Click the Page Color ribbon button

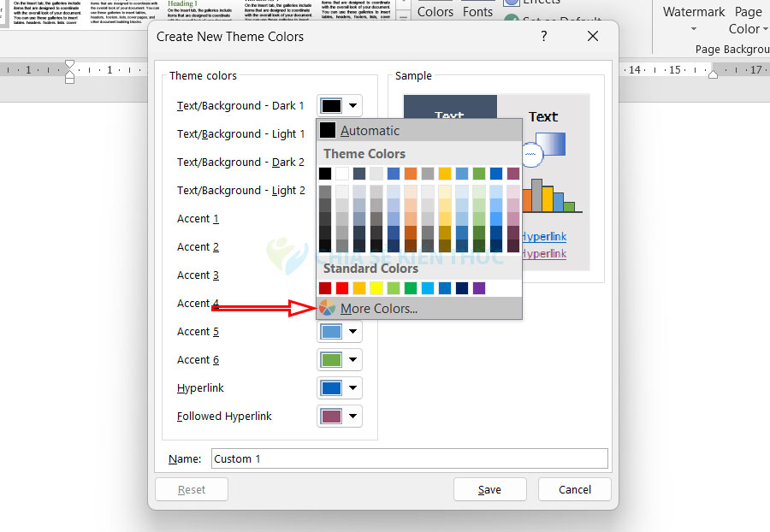click(x=747, y=20)
